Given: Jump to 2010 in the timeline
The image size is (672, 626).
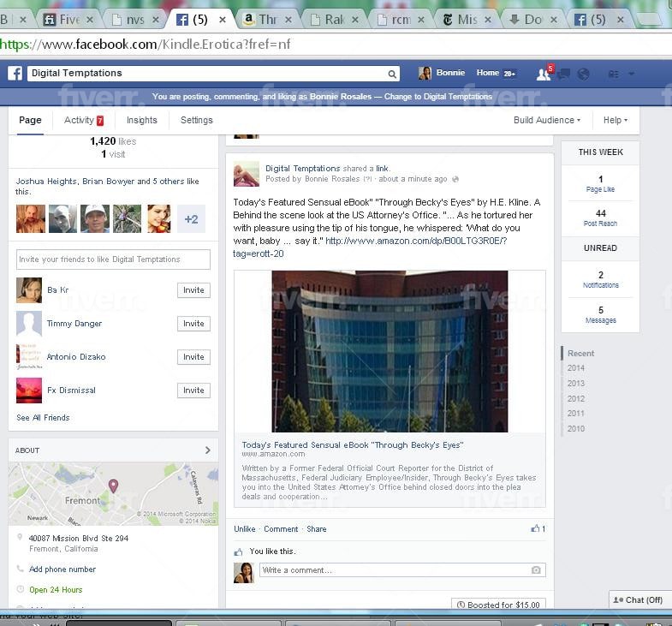Looking at the screenshot, I should [x=575, y=429].
